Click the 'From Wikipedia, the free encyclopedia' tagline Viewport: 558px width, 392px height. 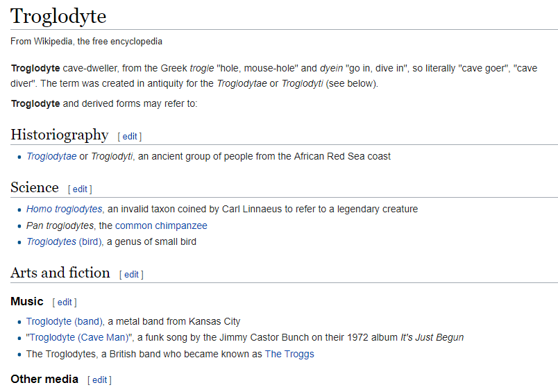click(86, 42)
